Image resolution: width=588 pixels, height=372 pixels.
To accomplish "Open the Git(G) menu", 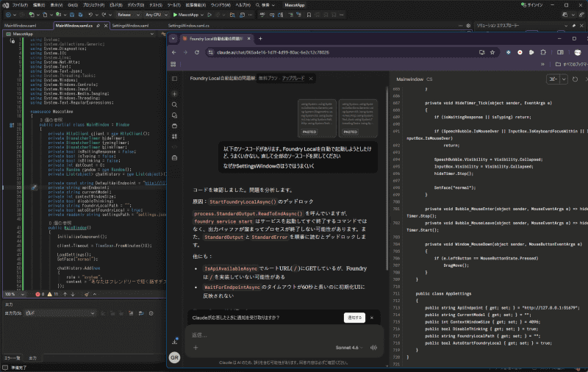I will pyautogui.click(x=72, y=5).
